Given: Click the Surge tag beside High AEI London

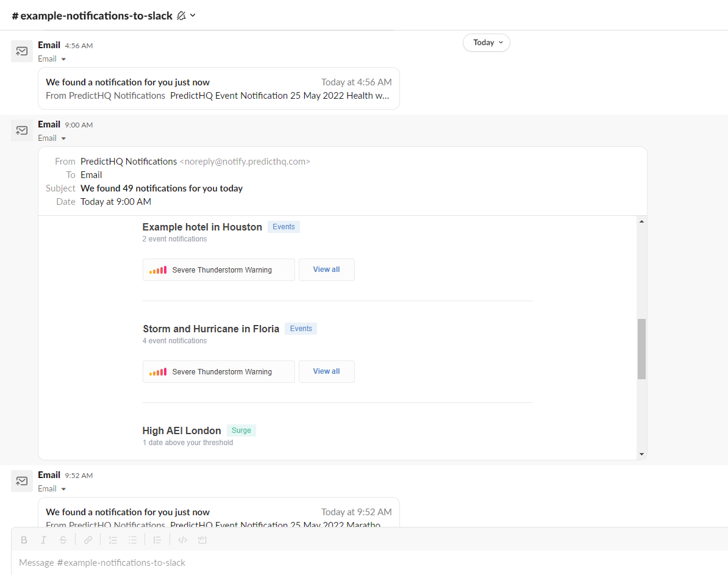Looking at the screenshot, I should coord(241,430).
